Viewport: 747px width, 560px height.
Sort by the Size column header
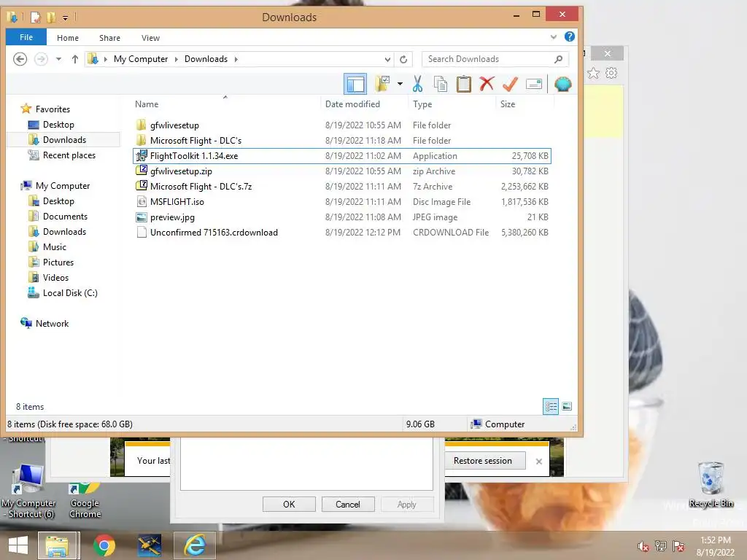tap(508, 104)
